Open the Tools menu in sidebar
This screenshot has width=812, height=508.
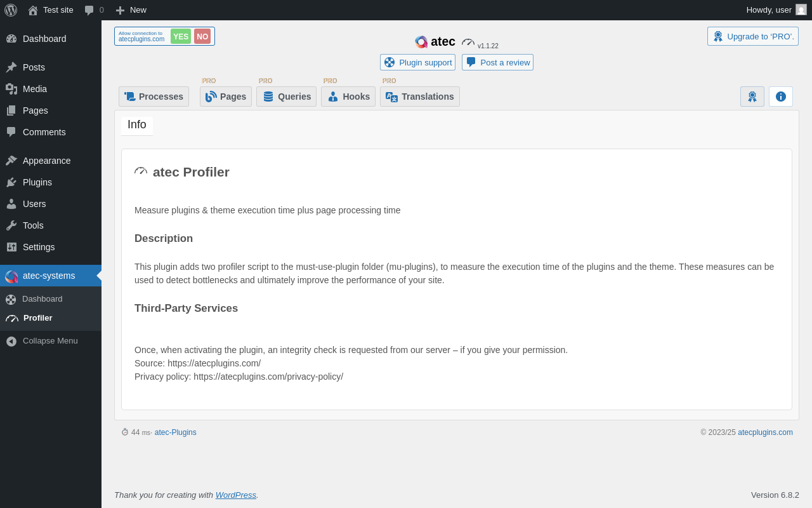33,225
